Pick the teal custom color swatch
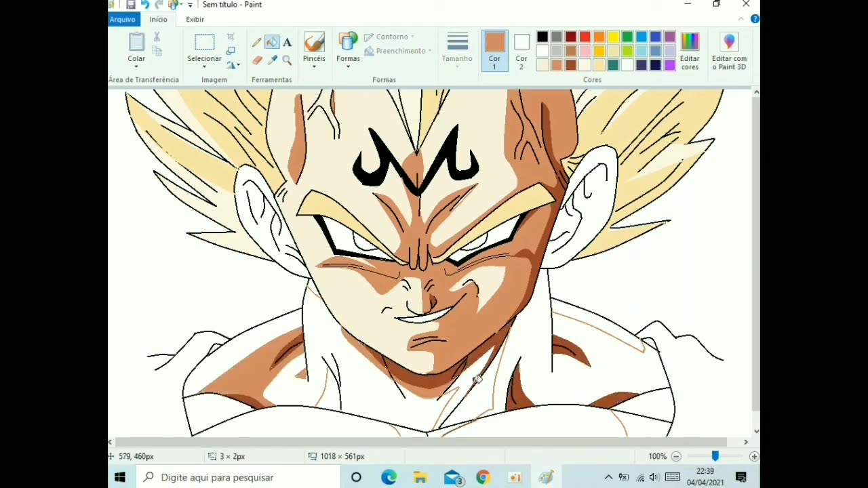 tap(613, 65)
